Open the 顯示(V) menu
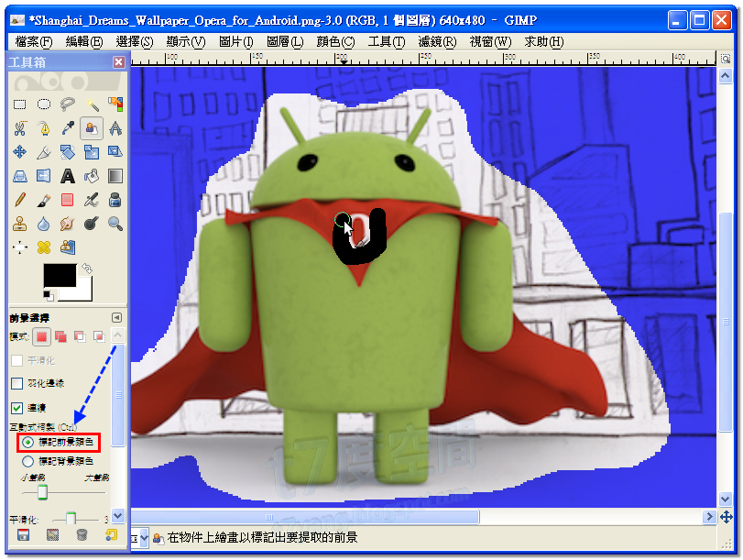743x560 pixels. 186,42
